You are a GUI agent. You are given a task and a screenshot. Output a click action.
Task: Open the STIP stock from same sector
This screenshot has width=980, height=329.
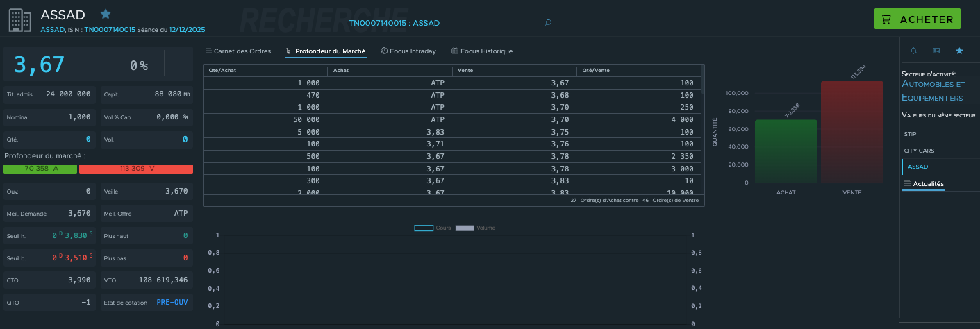pyautogui.click(x=910, y=133)
